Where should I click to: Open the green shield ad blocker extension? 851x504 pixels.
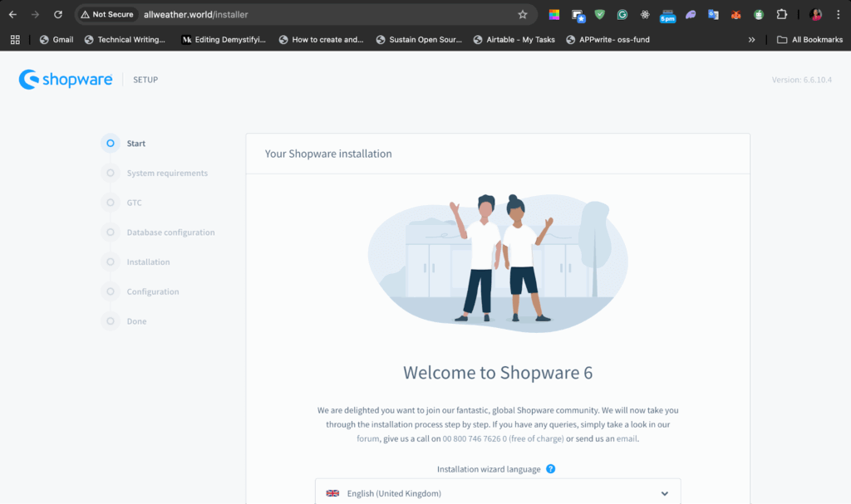[600, 15]
